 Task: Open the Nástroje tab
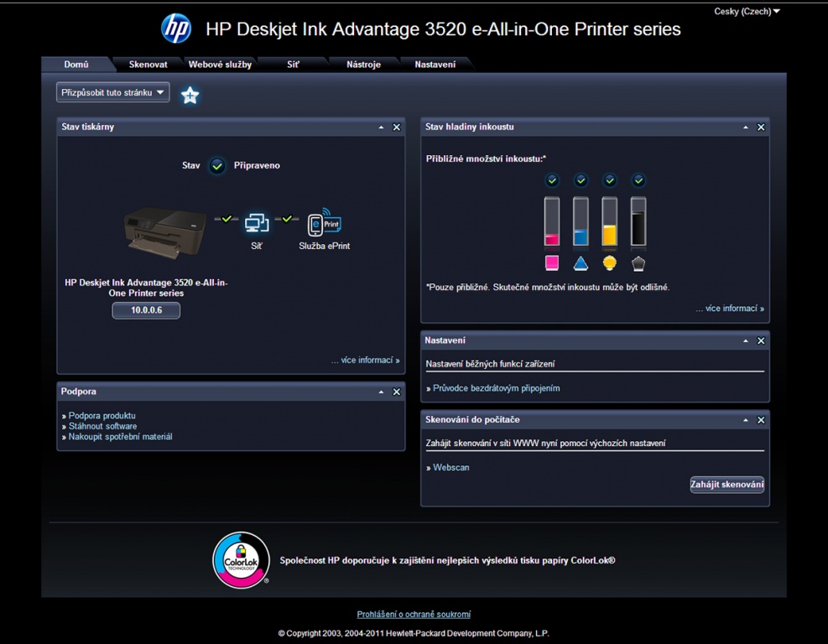(364, 65)
